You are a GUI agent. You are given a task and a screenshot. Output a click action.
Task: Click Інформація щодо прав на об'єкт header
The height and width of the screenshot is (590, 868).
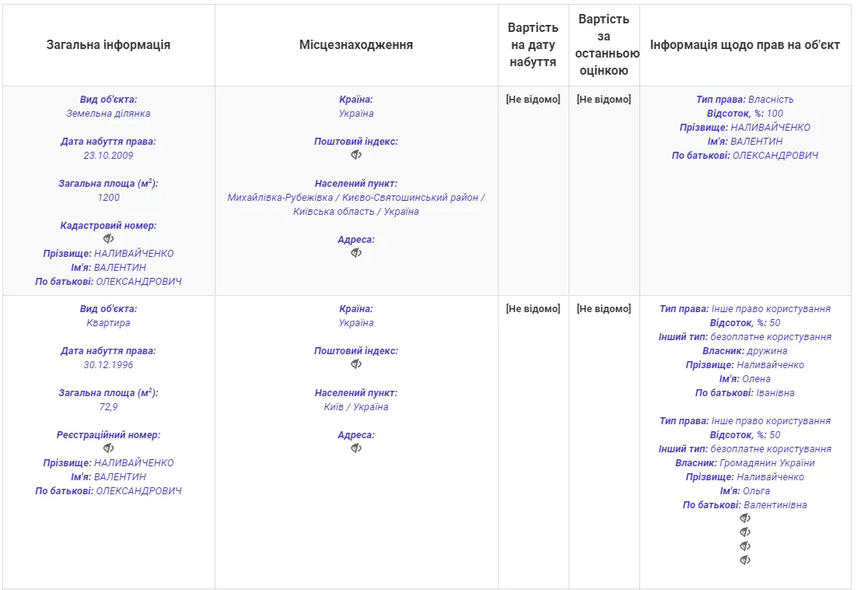pyautogui.click(x=744, y=45)
